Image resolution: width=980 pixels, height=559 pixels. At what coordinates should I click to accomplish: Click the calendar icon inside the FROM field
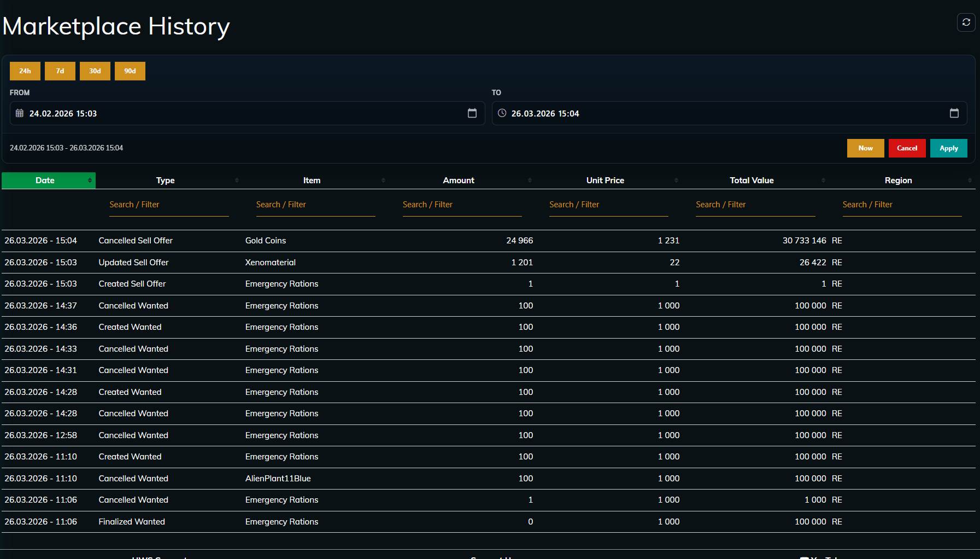(x=20, y=113)
